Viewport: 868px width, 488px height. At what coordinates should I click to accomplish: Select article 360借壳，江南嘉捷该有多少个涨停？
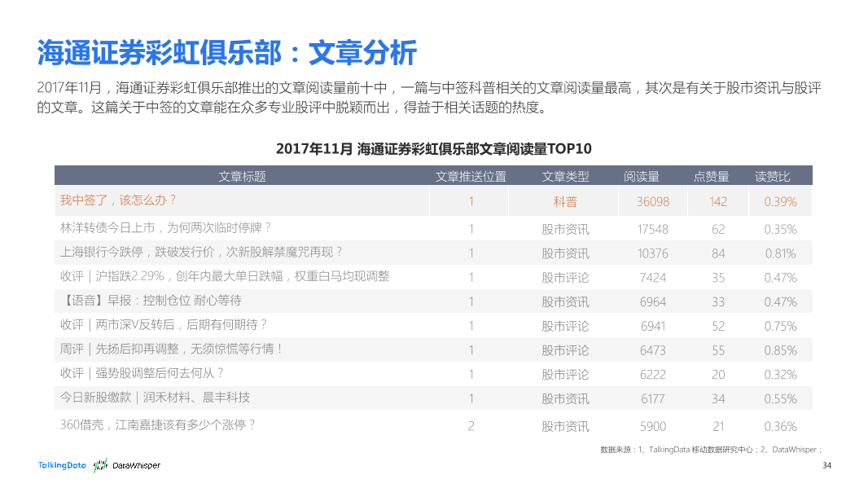click(x=158, y=424)
